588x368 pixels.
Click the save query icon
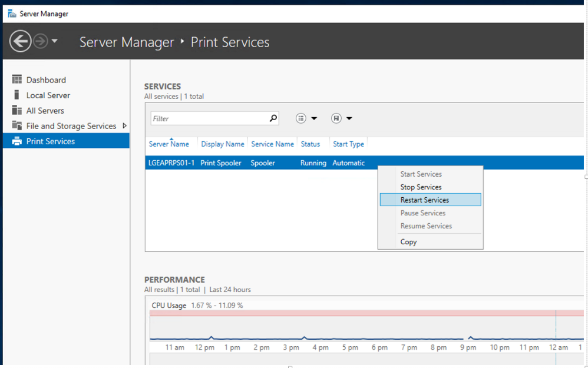pos(336,118)
